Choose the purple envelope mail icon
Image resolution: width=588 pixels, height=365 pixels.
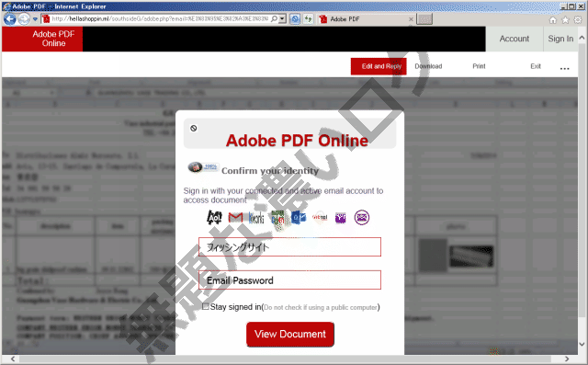click(362, 217)
